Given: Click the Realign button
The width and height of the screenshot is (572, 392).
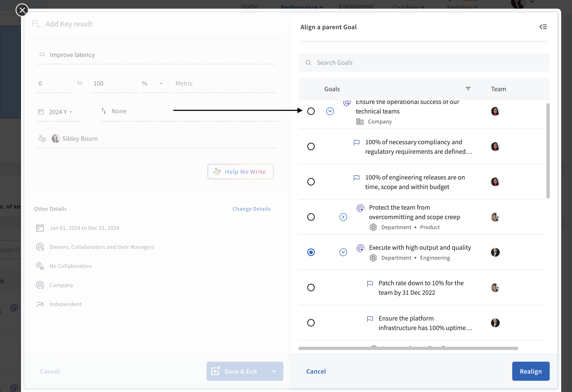Looking at the screenshot, I should (x=531, y=371).
